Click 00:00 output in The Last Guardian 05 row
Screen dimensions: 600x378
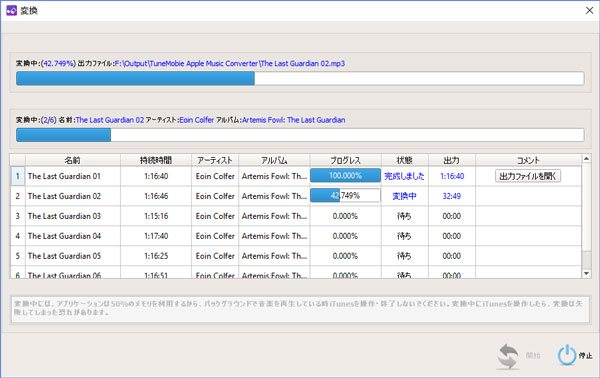point(452,256)
